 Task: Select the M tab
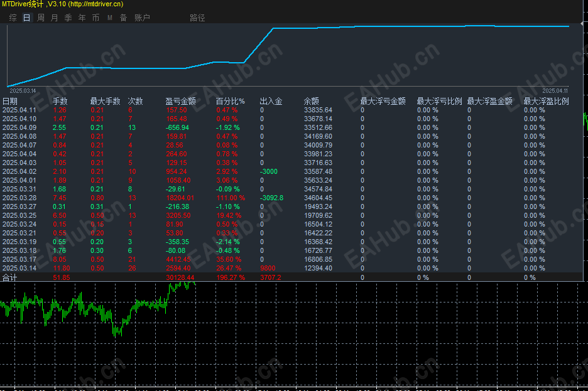110,18
